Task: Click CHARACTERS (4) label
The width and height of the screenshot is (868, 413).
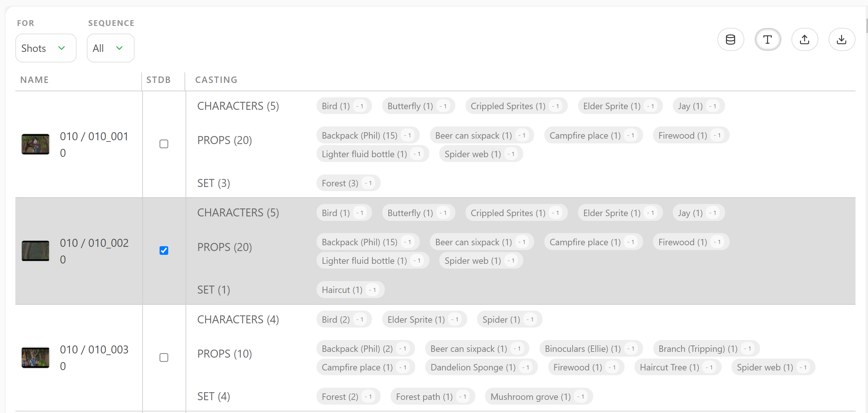Action: coord(238,320)
